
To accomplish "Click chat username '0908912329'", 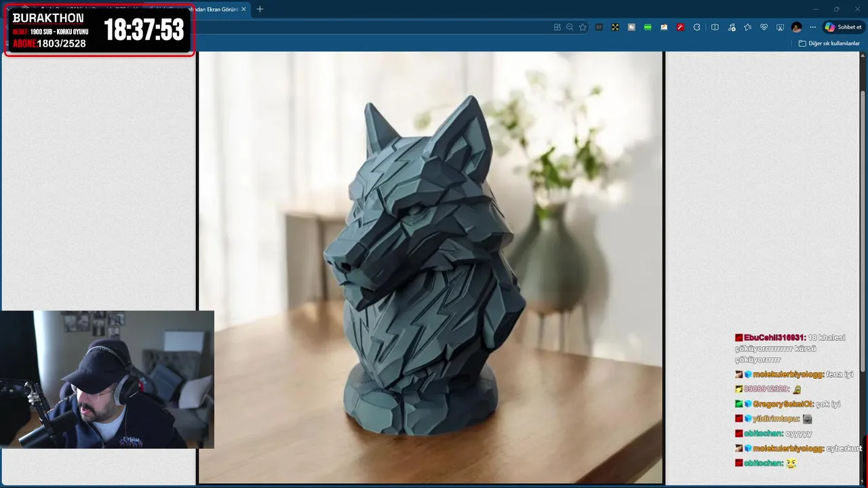I will tap(766, 389).
